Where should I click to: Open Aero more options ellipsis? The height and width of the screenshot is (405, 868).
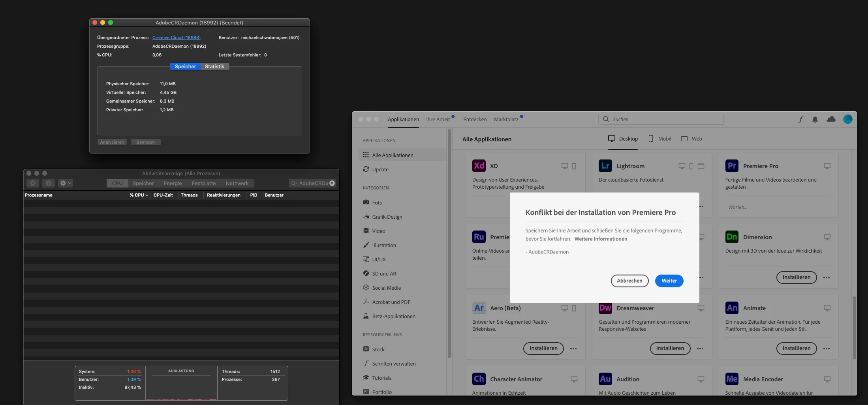(x=573, y=349)
